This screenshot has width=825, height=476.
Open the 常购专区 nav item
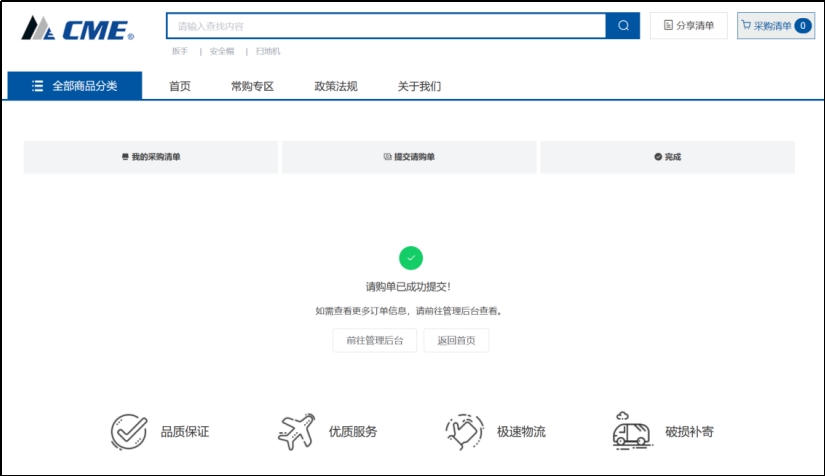point(252,86)
